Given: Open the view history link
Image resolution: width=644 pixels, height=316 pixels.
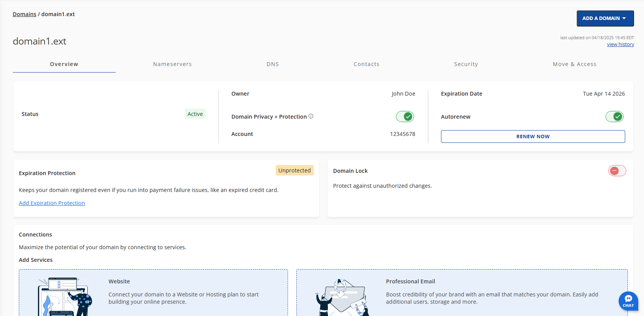Looking at the screenshot, I should click(621, 45).
